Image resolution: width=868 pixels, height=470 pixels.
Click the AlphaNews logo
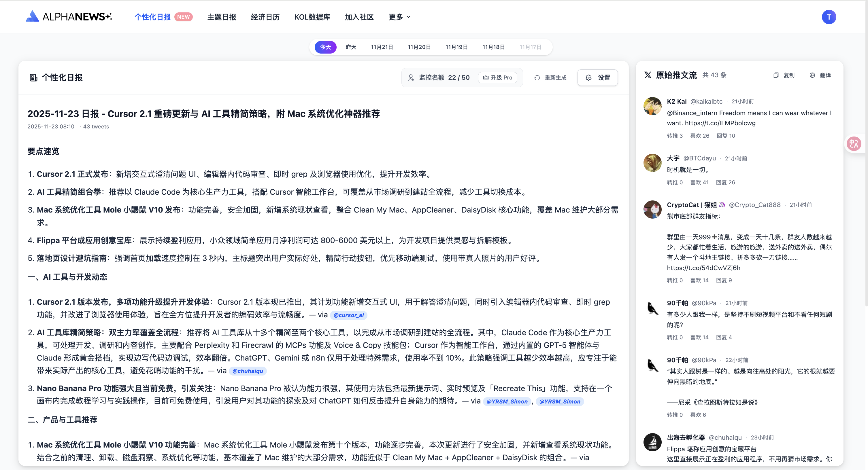coord(69,16)
